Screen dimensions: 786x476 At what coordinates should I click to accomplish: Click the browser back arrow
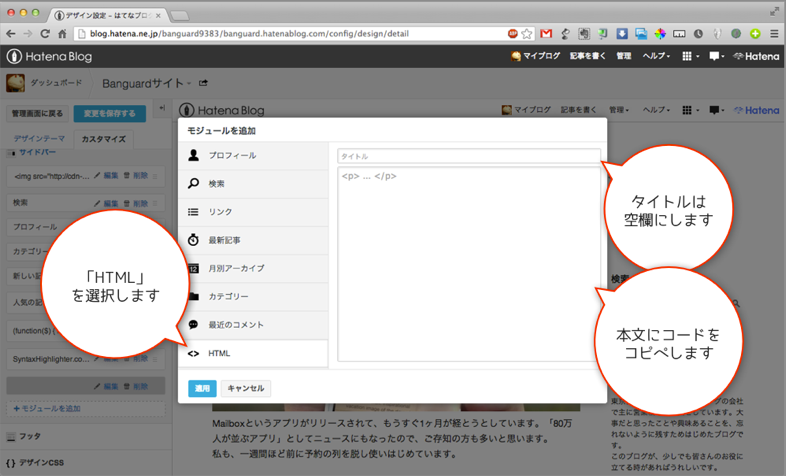11,34
